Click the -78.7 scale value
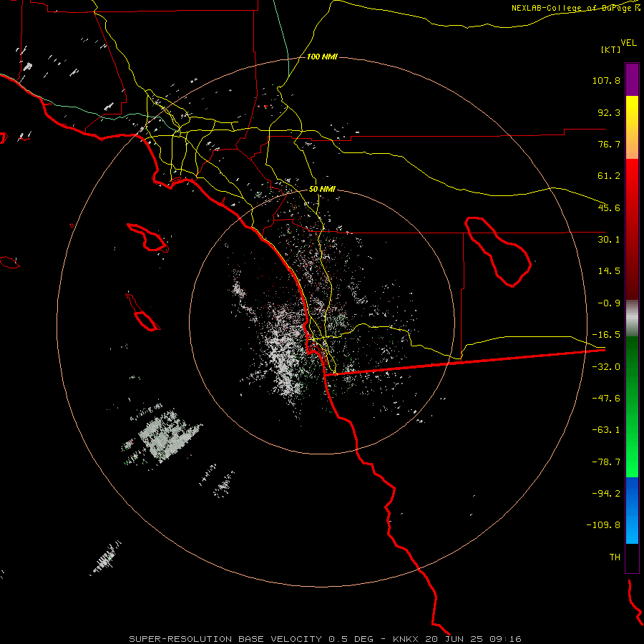 [606, 462]
